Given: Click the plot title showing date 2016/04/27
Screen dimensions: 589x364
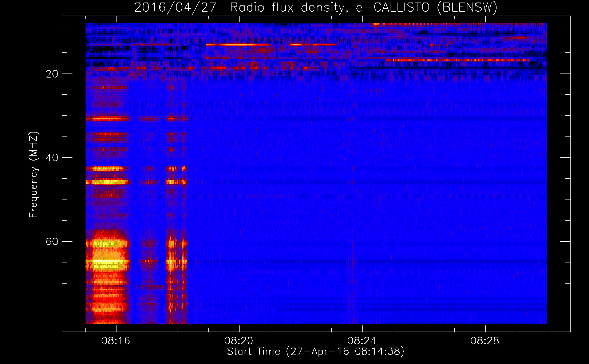Looking at the screenshot, I should pos(316,7).
